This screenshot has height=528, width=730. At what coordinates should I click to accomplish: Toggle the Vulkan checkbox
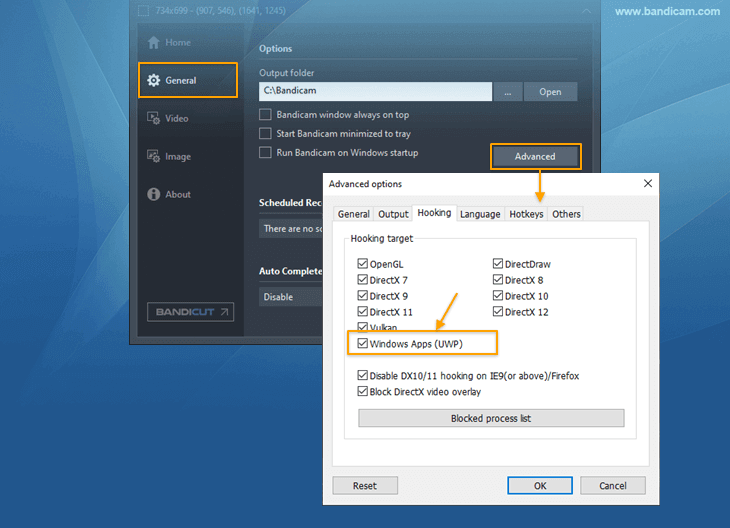point(363,326)
